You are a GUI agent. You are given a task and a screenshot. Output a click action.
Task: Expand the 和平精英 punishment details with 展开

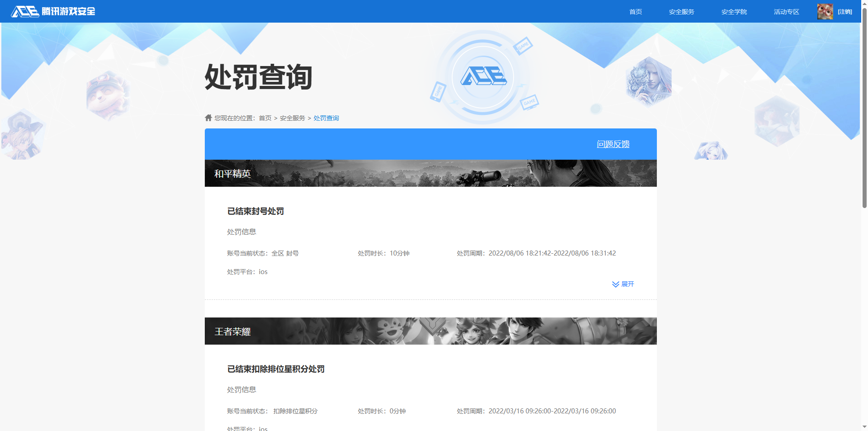click(623, 284)
